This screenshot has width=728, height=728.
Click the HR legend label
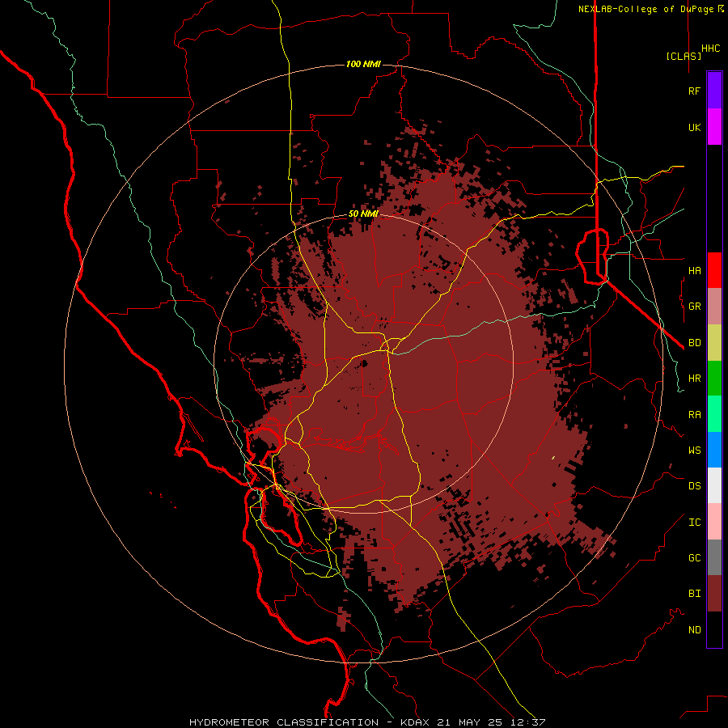click(x=695, y=379)
